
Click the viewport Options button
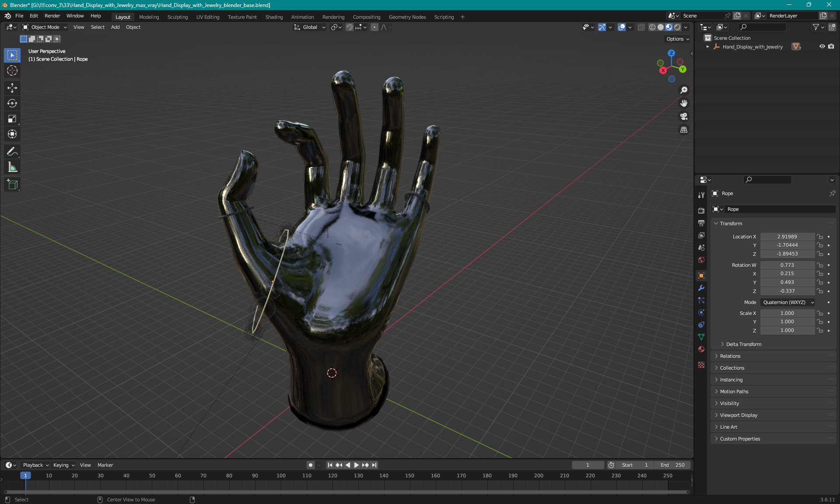coord(677,39)
